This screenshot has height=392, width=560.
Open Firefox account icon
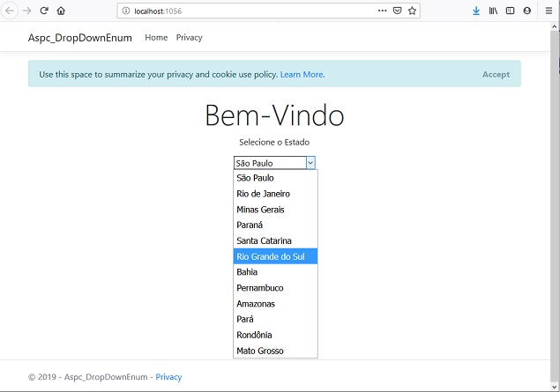[x=527, y=11]
